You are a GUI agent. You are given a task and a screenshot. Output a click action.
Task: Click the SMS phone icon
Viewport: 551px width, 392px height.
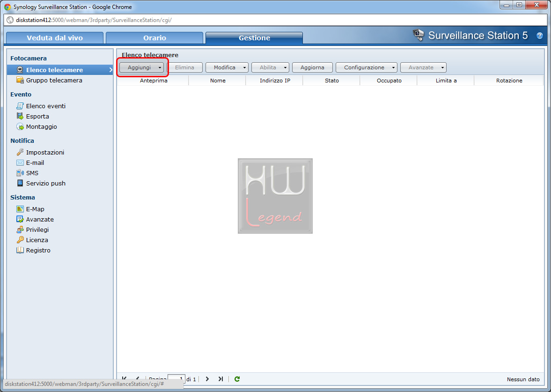tap(20, 173)
